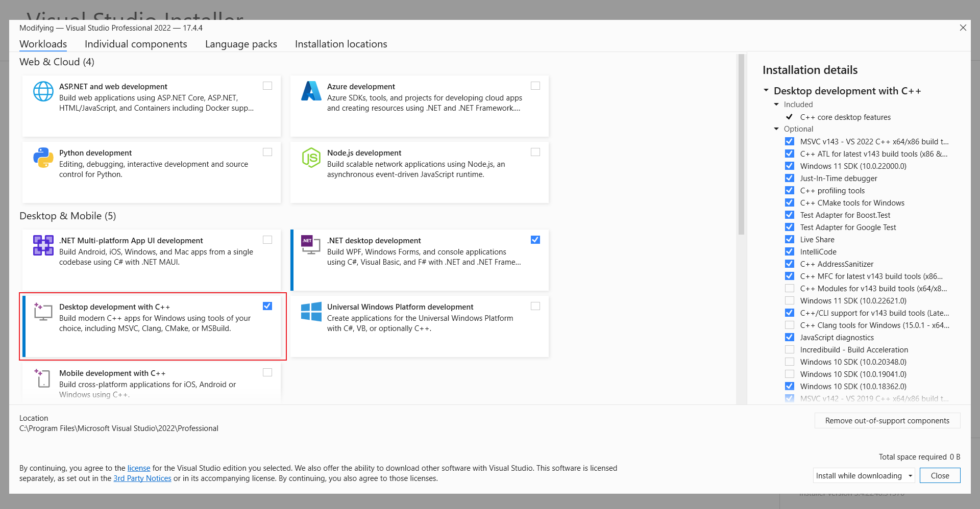Image resolution: width=980 pixels, height=509 pixels.
Task: Click the C++ core desktop features checkmark
Action: [789, 117]
